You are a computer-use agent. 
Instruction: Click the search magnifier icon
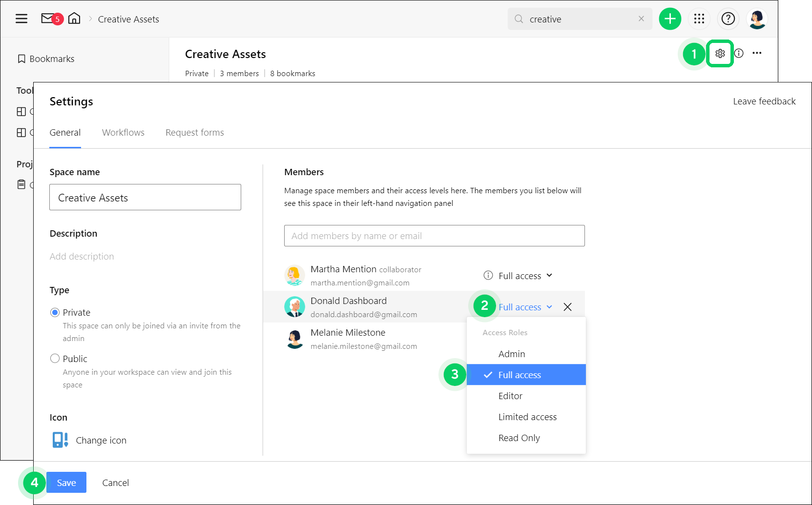point(519,19)
